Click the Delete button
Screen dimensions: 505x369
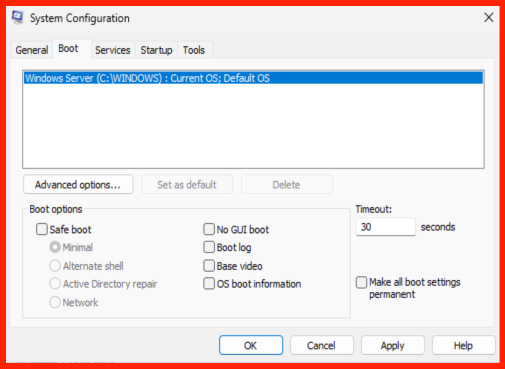point(287,184)
